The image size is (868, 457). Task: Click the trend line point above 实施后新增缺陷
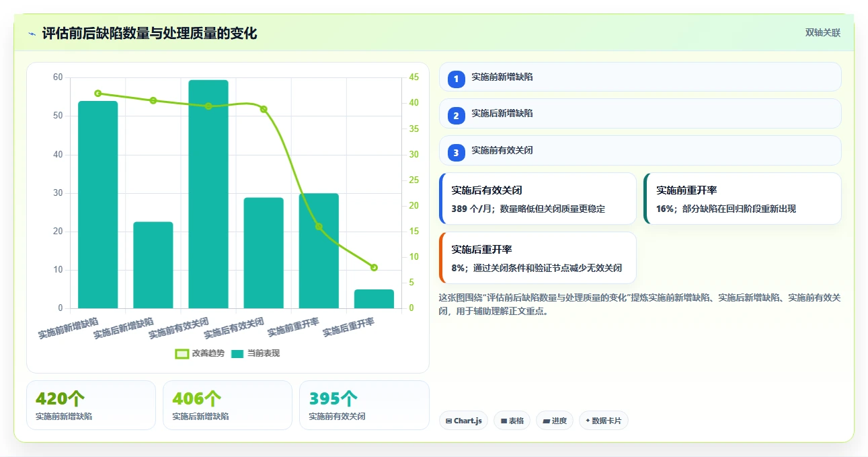(153, 100)
